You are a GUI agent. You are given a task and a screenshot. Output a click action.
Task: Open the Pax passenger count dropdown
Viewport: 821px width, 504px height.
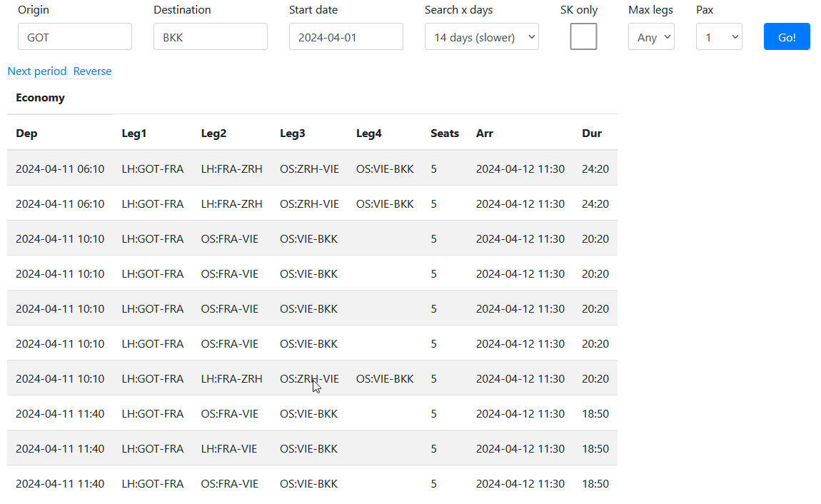click(x=718, y=36)
